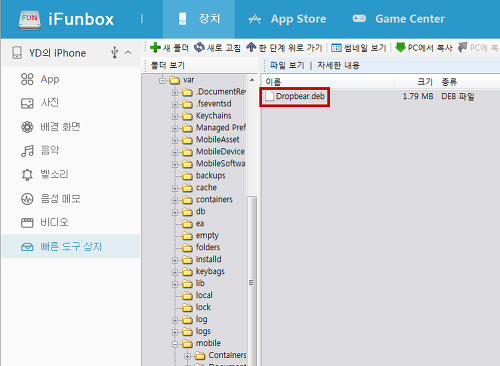500x366 pixels.
Task: Sort by the 크기 column header
Action: tap(416, 82)
